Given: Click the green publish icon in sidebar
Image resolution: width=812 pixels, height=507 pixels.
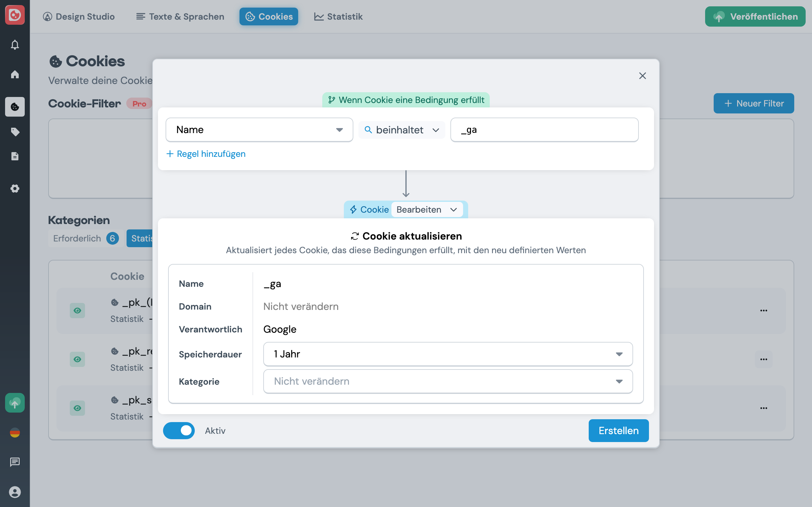Looking at the screenshot, I should (15, 403).
